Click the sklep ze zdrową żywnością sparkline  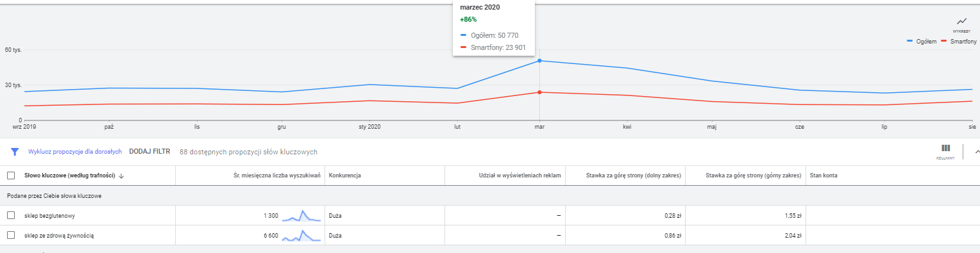coord(301,235)
